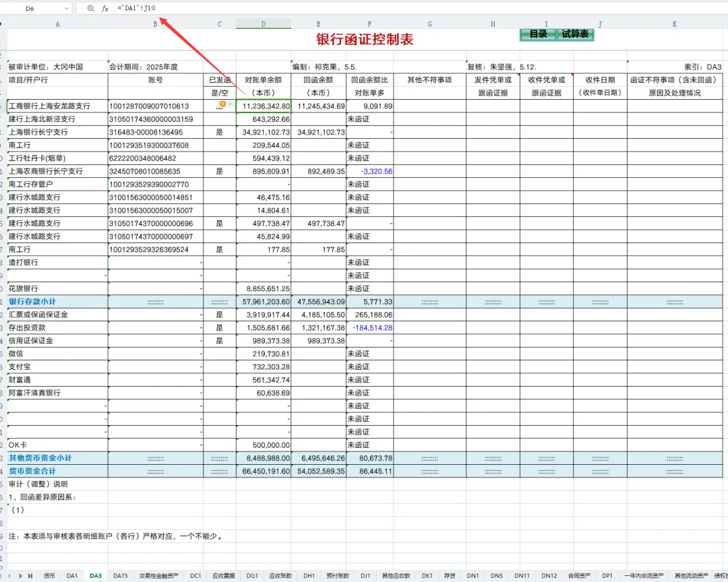728x582 pixels.
Task: Switch to the 预付账款 sheet tab
Action: coord(338,575)
